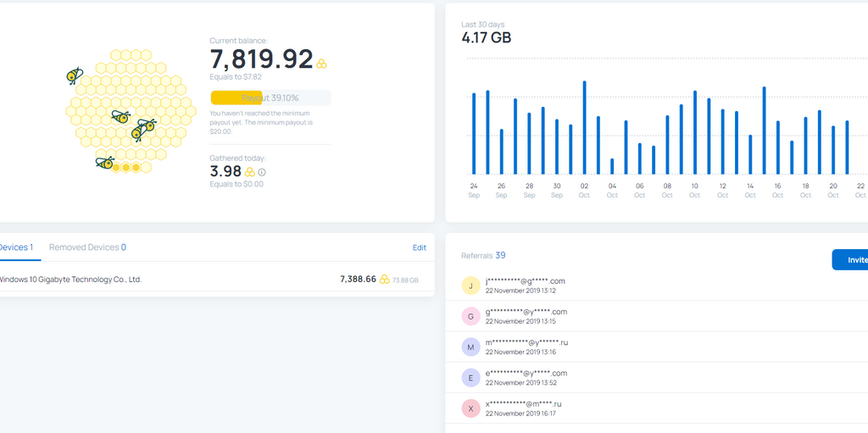
Task: Click the honeycomb icon beside current balance
Action: click(x=321, y=64)
